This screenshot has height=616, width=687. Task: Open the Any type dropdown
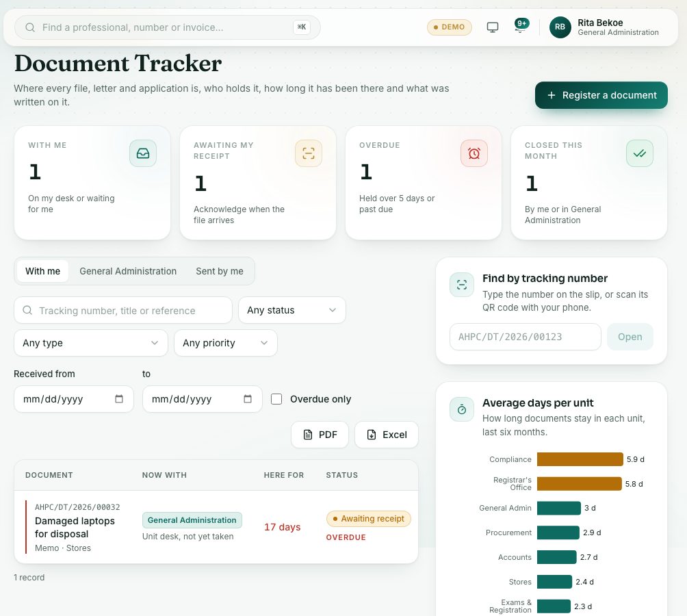91,343
